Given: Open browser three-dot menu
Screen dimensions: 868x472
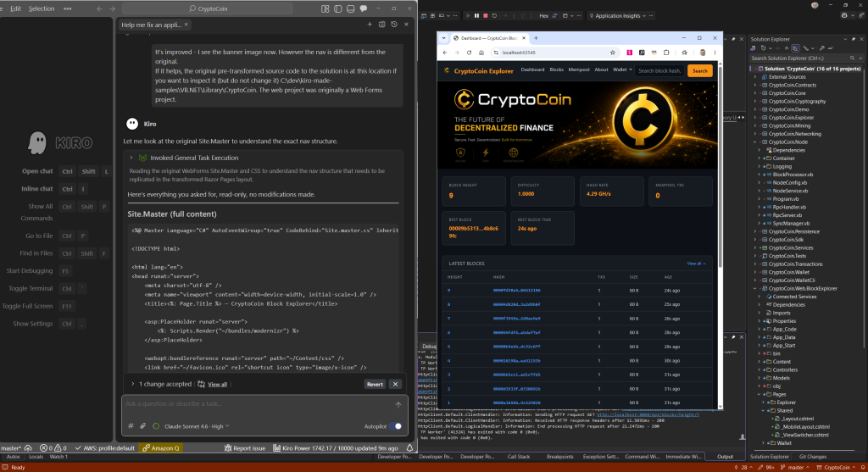Looking at the screenshot, I should point(715,53).
